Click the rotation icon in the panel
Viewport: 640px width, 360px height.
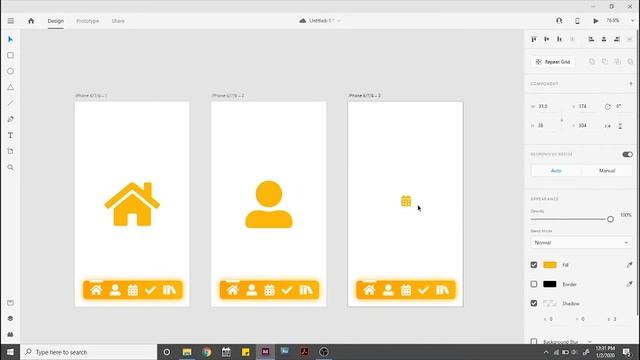point(607,107)
